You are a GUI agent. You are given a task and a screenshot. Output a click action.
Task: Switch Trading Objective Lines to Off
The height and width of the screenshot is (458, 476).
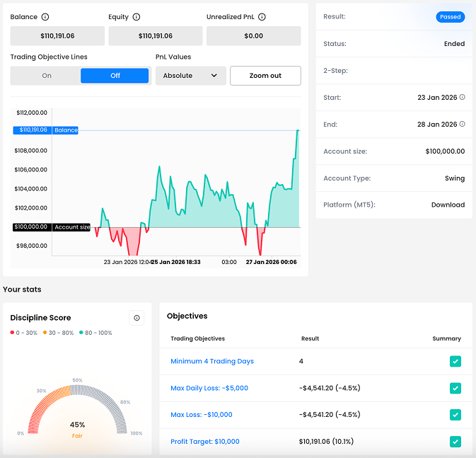pyautogui.click(x=115, y=76)
